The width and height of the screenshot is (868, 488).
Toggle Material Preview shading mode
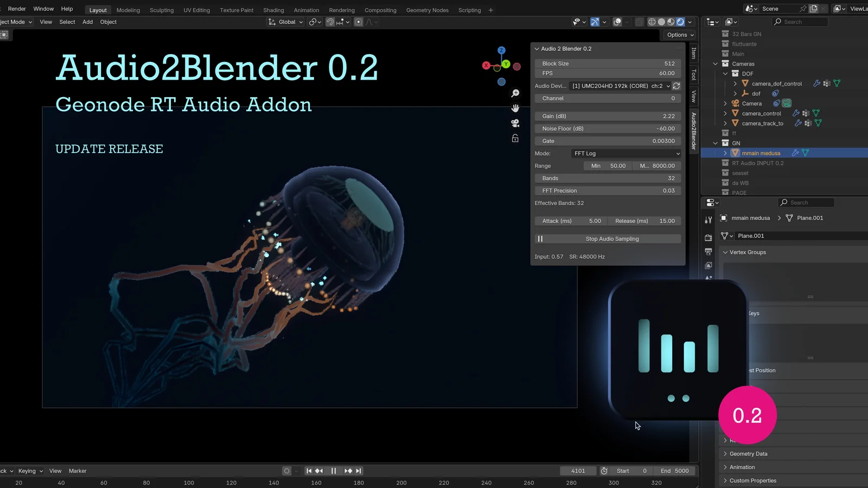pyautogui.click(x=671, y=22)
